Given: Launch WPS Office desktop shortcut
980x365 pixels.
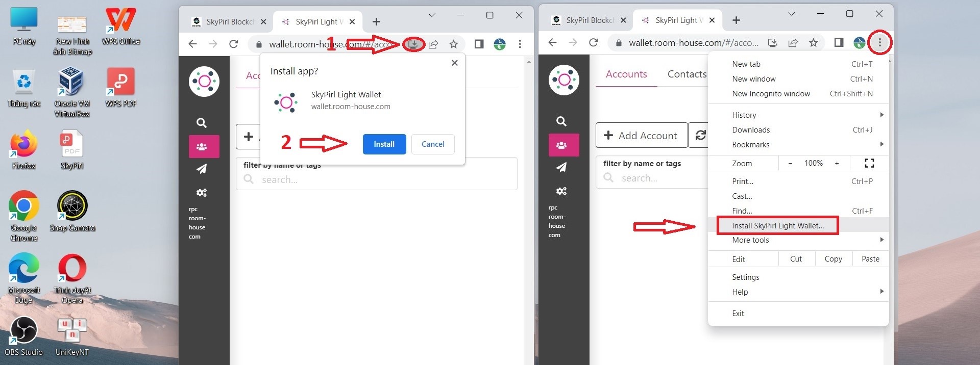Looking at the screenshot, I should pyautogui.click(x=121, y=27).
